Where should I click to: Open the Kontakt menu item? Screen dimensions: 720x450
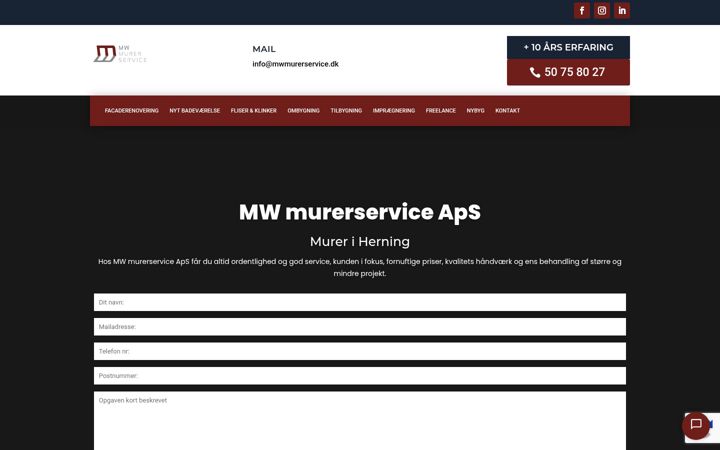pos(507,111)
